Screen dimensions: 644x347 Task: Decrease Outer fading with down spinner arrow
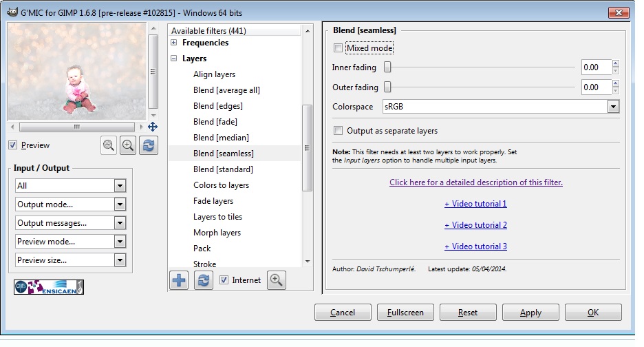[615, 91]
